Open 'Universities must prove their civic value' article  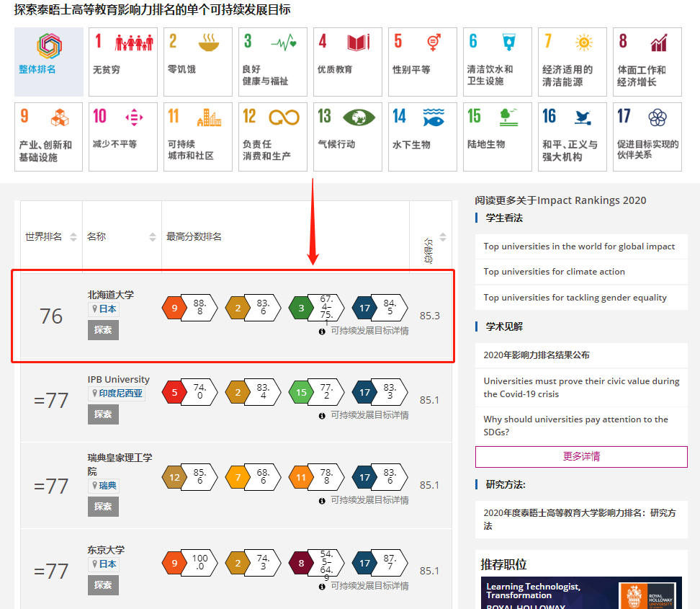click(x=581, y=388)
